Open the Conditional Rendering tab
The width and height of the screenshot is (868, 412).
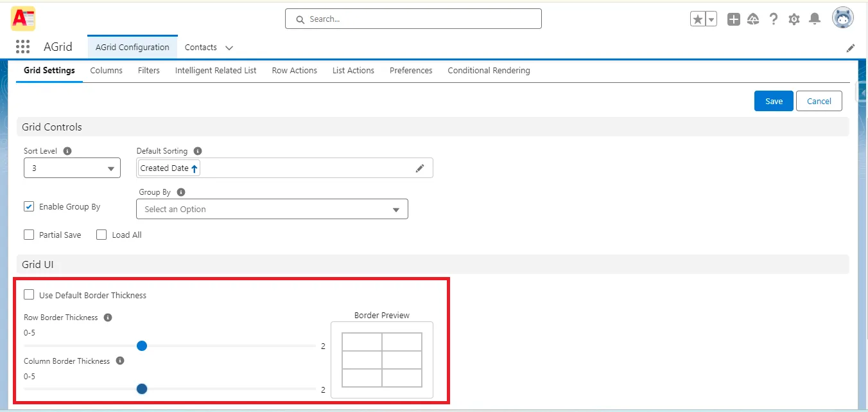pyautogui.click(x=489, y=70)
